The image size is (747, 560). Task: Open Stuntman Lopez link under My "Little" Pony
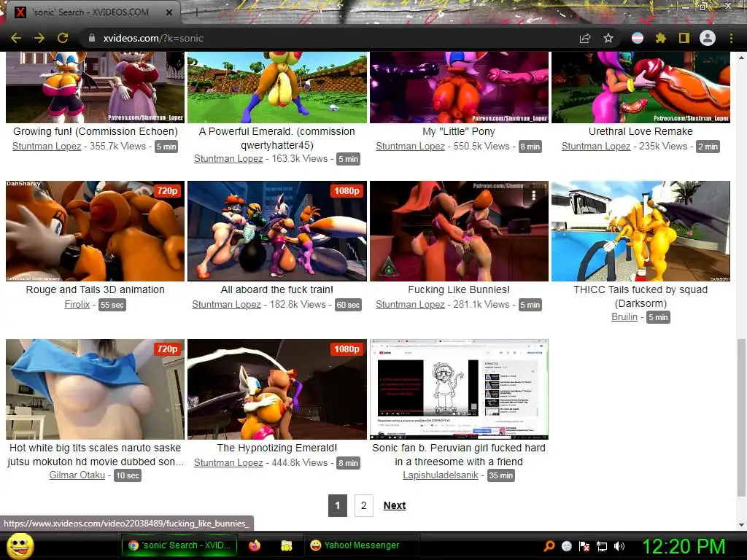coord(410,146)
